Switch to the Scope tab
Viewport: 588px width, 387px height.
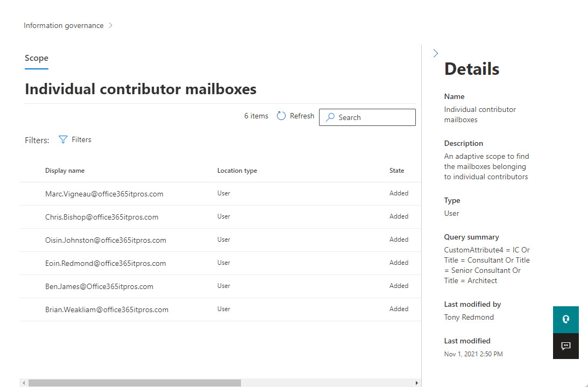click(36, 58)
